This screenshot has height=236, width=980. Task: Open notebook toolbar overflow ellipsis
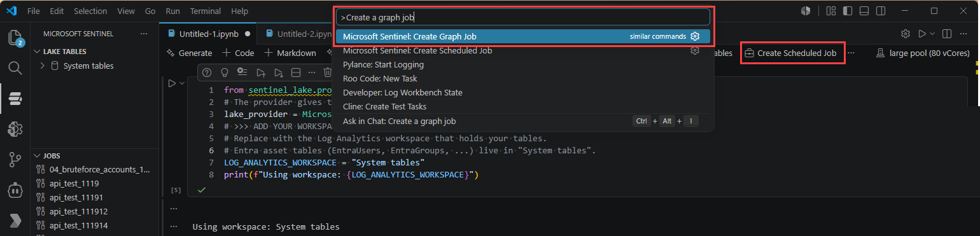(x=851, y=53)
